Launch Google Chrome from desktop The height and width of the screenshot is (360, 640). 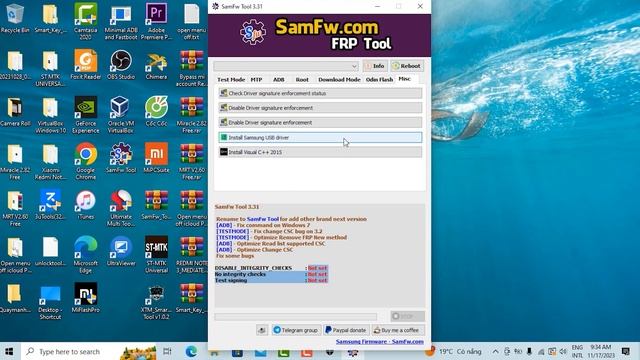[x=86, y=161]
